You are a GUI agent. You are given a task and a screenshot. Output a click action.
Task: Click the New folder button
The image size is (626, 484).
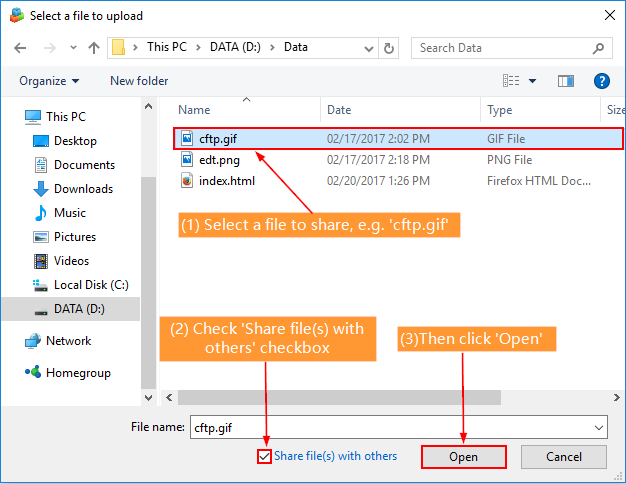tap(139, 81)
